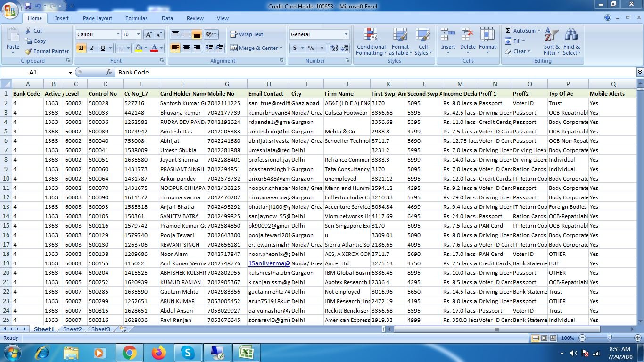Open Conditional Formatting menu
644x362 pixels.
[x=371, y=41]
